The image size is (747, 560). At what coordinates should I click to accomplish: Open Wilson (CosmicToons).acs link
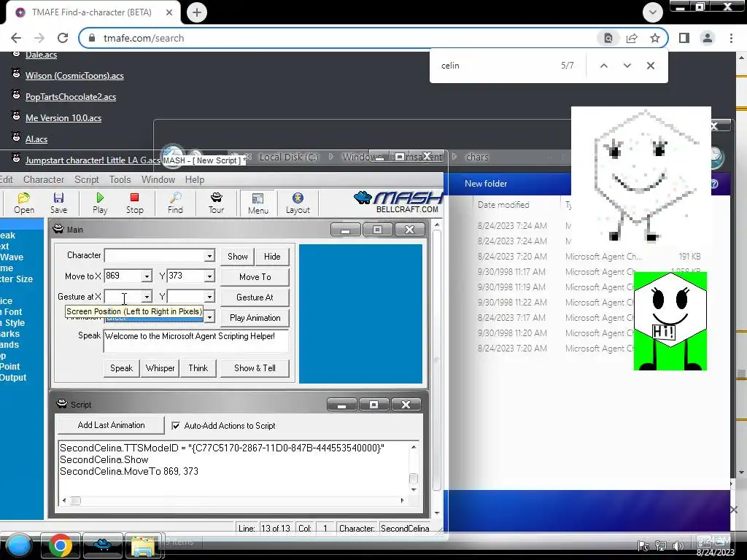(x=74, y=75)
